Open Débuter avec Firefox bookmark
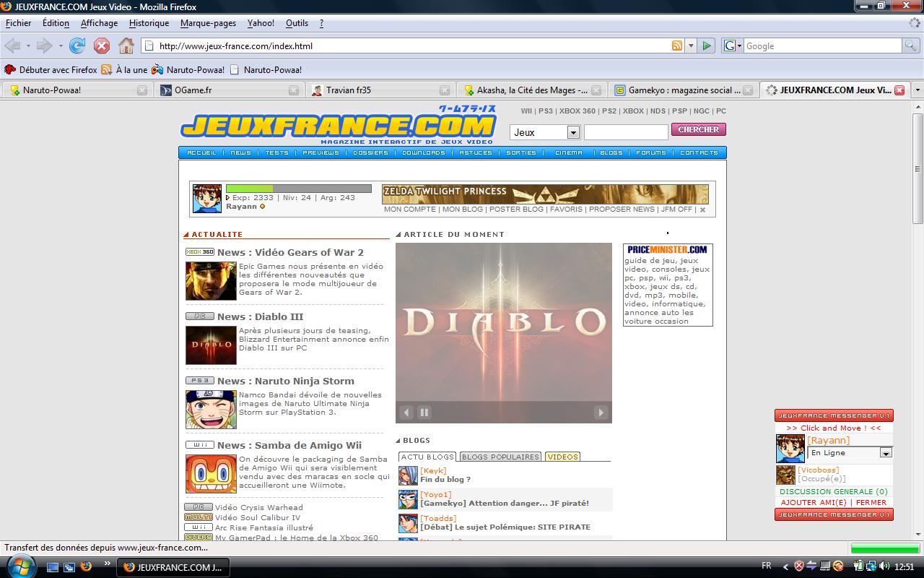The image size is (924, 578). point(51,70)
